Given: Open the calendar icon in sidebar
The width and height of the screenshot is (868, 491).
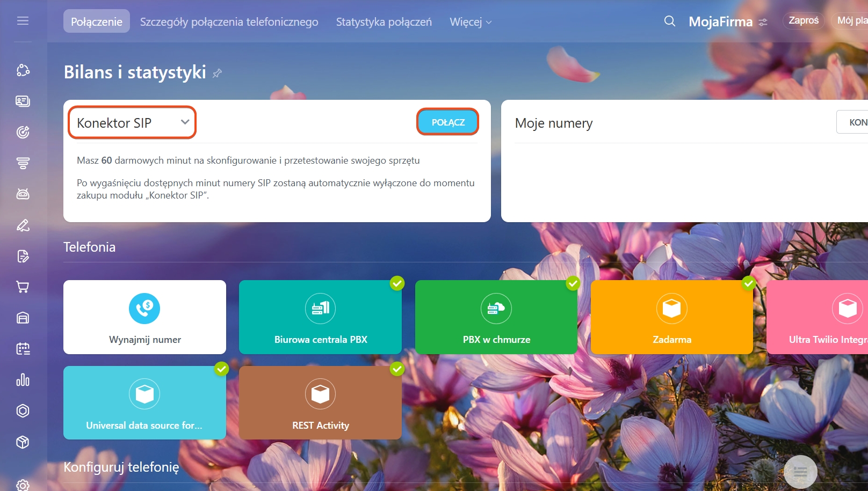Looking at the screenshot, I should point(23,349).
